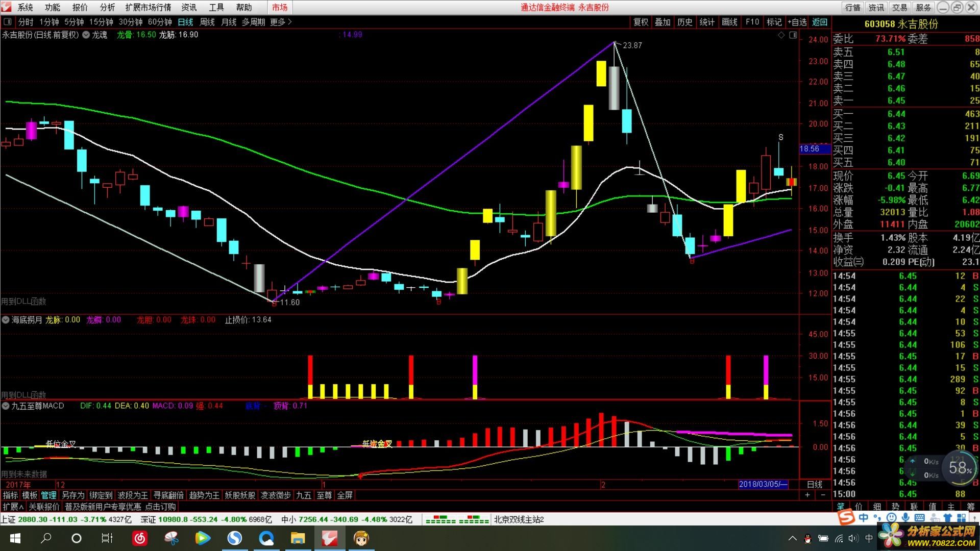Click 绑定到 bind button

point(101,495)
